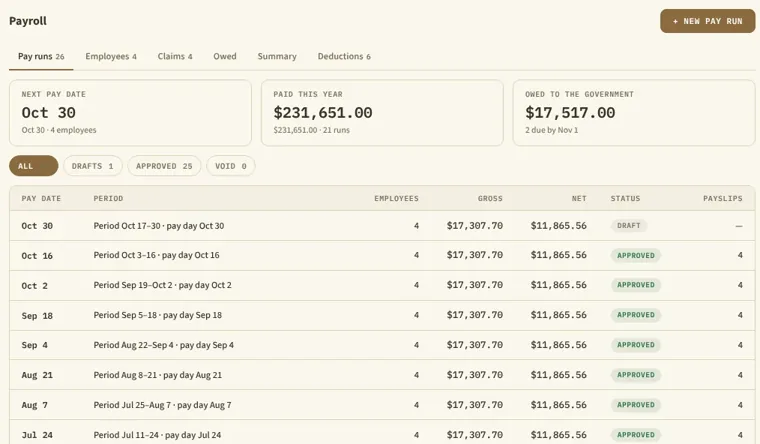Switch to the Deductions tab
Viewport: 760px width, 444px height.
point(344,57)
